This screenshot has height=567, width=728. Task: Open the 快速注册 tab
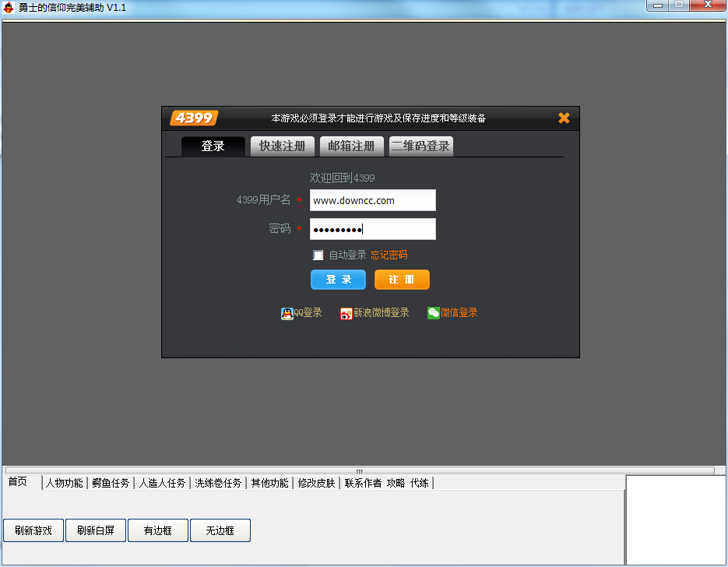pos(283,146)
